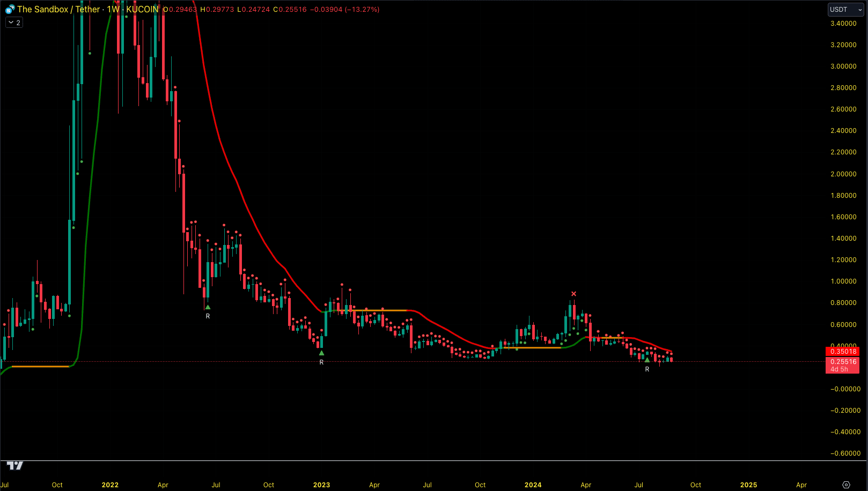Click the close value C0.25516

coord(290,10)
